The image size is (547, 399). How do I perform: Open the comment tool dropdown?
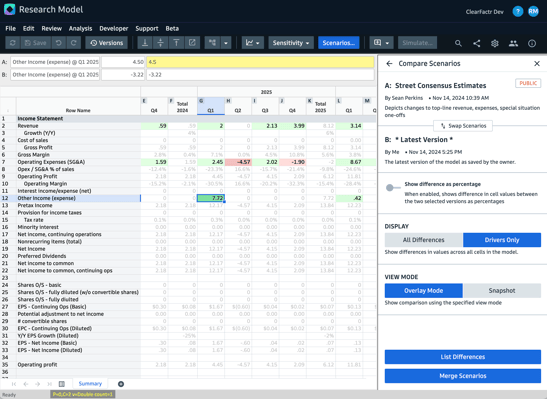[381, 43]
